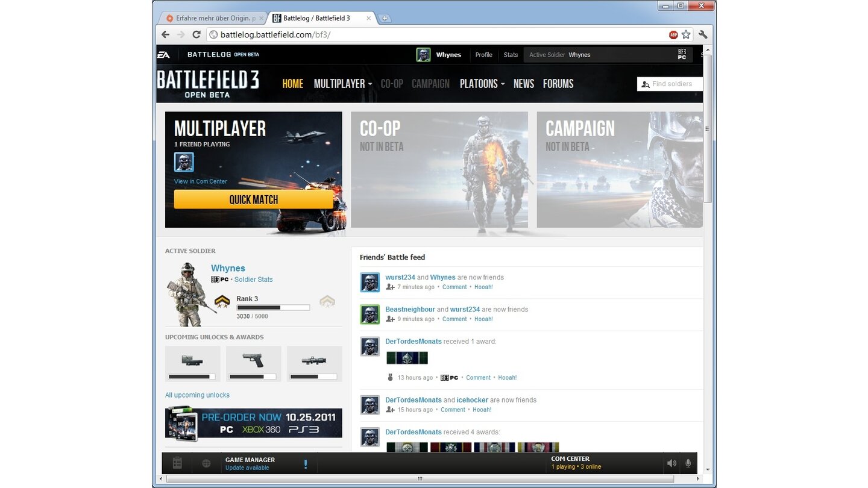
Task: Open a new browser tab
Action: (x=385, y=18)
